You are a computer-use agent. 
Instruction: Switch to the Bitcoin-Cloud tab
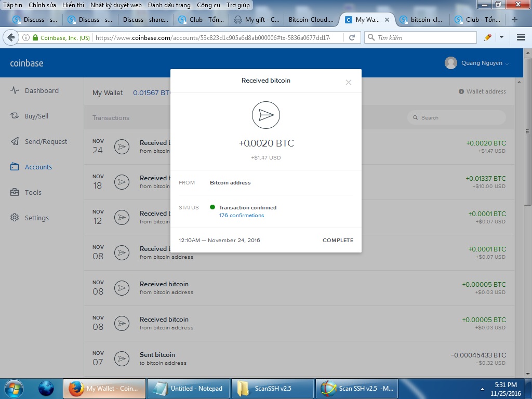pos(311,20)
